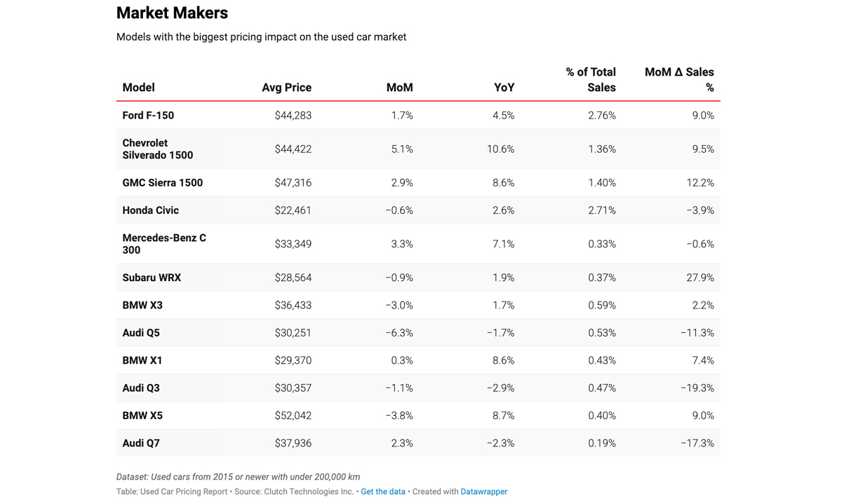This screenshot has height=504, width=842.
Task: Select the Audi Q5 price cell $30,251
Action: coord(293,333)
